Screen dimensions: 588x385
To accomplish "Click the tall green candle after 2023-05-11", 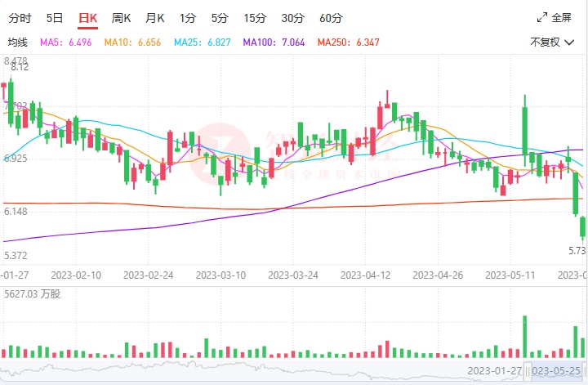I will (x=524, y=130).
